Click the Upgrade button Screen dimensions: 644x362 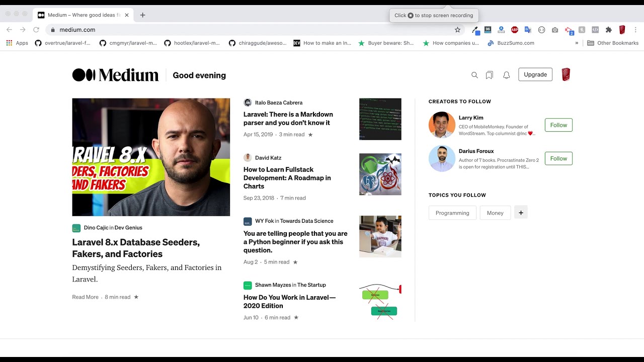point(535,74)
